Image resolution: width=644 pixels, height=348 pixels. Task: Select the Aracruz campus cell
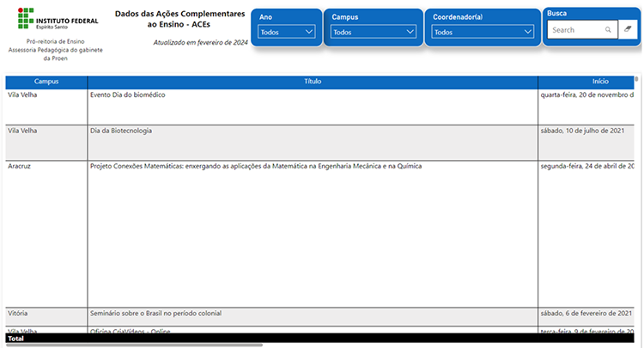[x=46, y=234]
